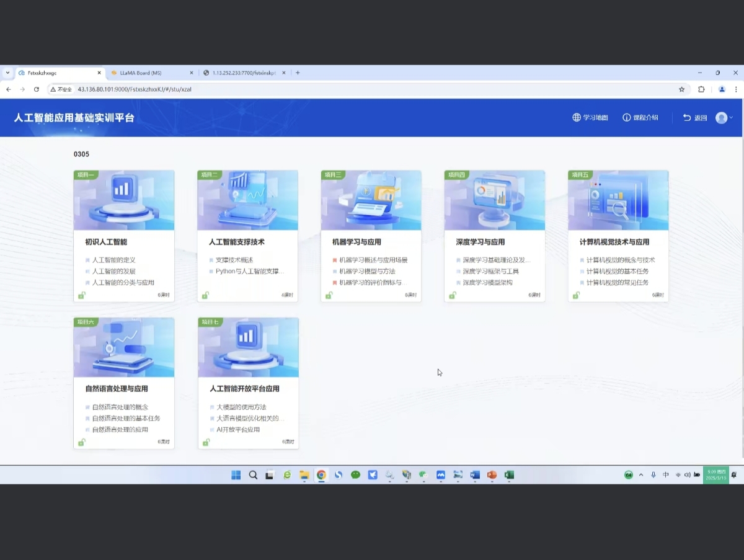
Task: Open 学习地图 (learning map) in the header
Action: (590, 118)
